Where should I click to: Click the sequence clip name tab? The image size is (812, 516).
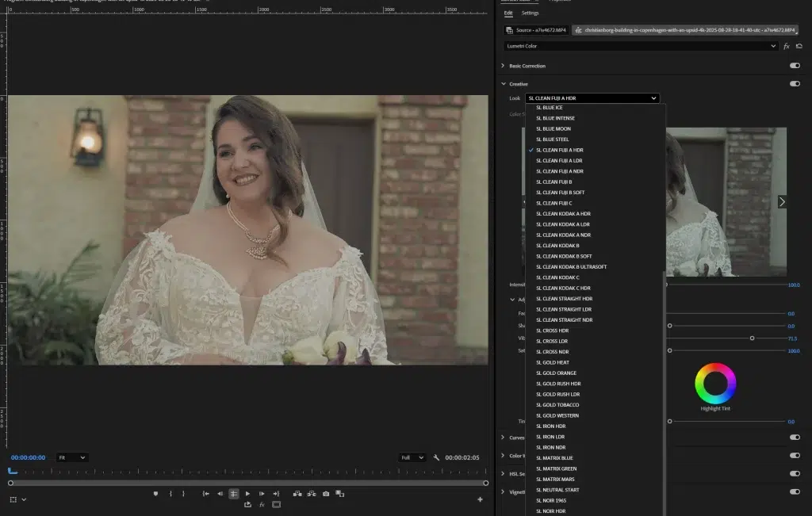682,29
